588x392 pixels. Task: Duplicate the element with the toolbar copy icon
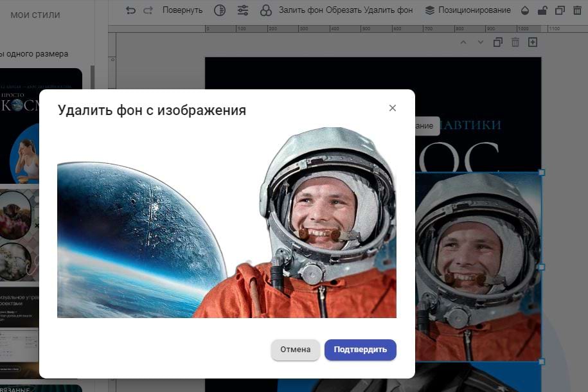coord(560,10)
